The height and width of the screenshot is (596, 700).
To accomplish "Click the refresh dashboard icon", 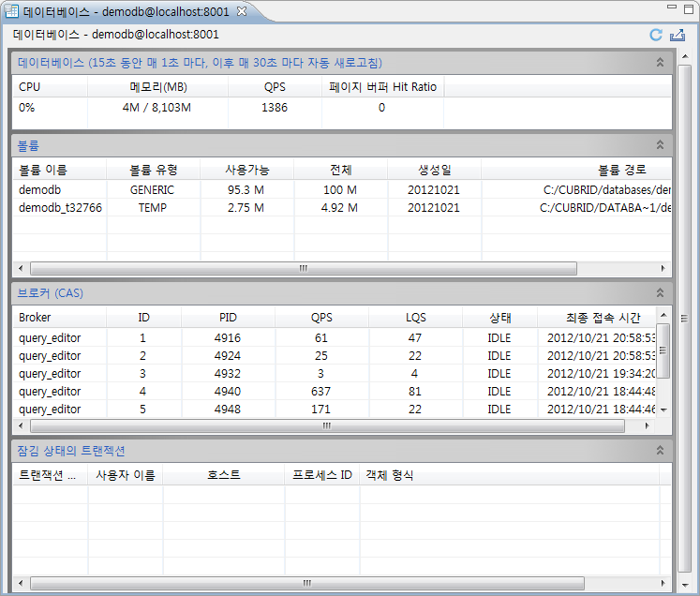I will pos(656,35).
